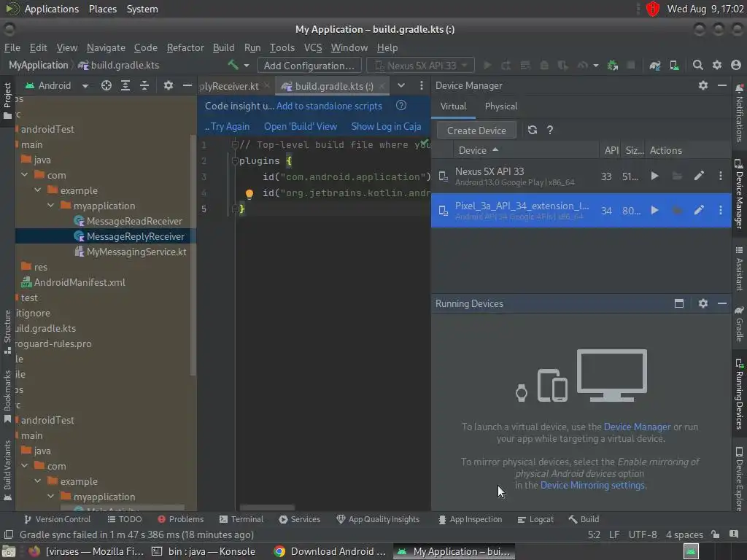This screenshot has height=560, width=747.
Task: Open more actions for Pixel_3a_API_34
Action: tap(720, 210)
